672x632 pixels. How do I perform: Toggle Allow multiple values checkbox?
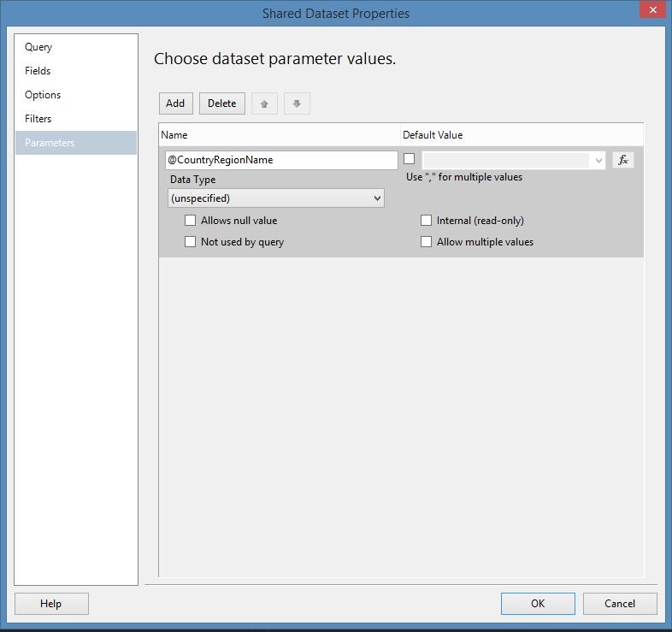[427, 242]
